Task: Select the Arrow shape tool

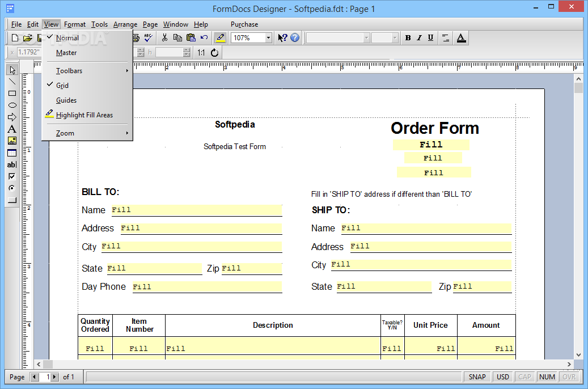Action: [12, 117]
